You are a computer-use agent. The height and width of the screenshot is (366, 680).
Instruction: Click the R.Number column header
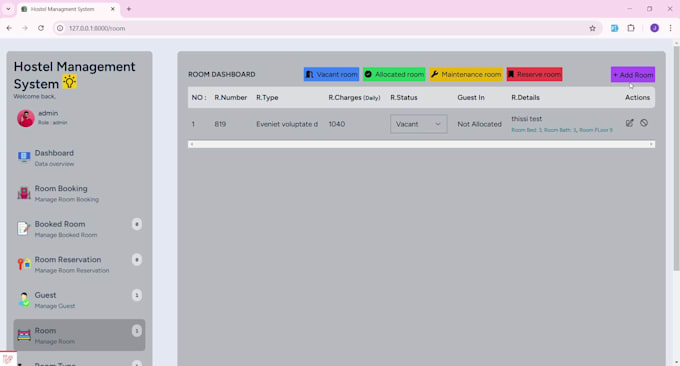[231, 98]
